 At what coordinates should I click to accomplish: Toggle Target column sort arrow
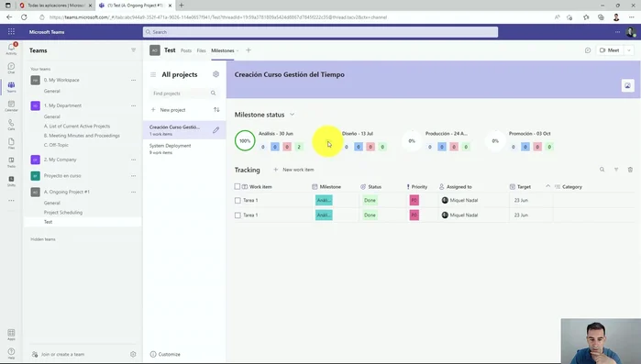coord(547,186)
